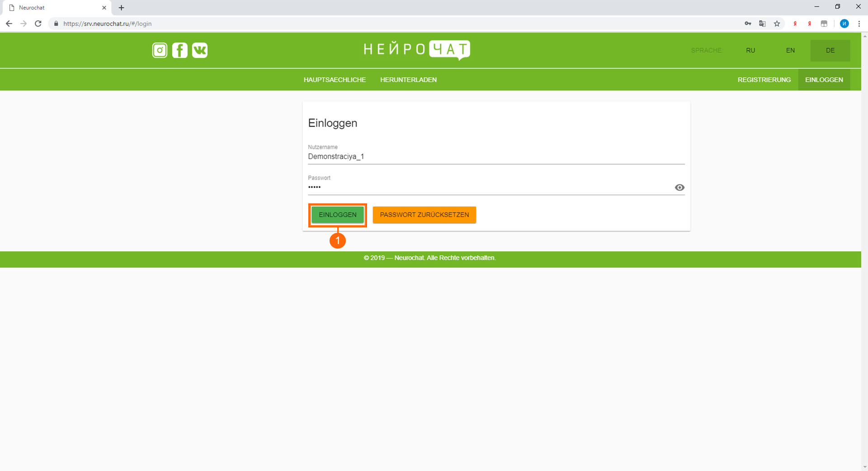Go to the Hauptsaechliche menu item
This screenshot has width=868, height=471.
pos(335,80)
